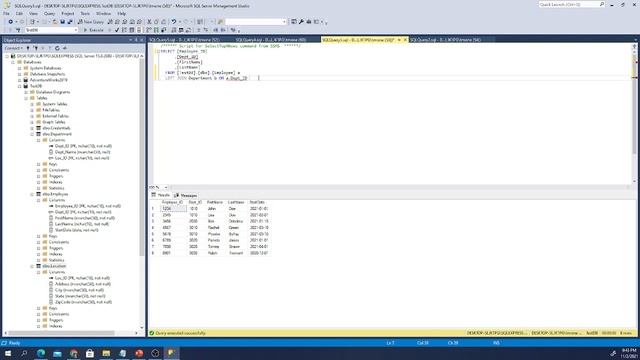Screen dimensions: 640x360
Task: Select the ZipCode column under dbo.Location
Action: 83,302
